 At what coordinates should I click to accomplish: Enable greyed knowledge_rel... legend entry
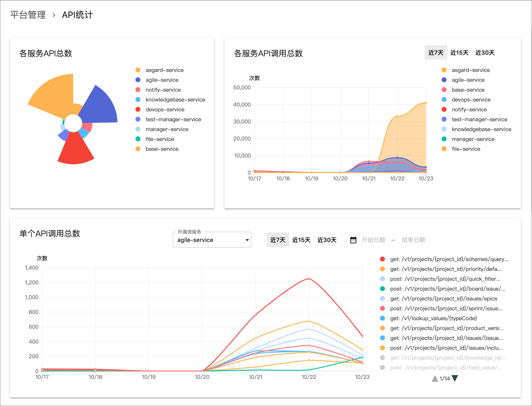click(x=443, y=358)
